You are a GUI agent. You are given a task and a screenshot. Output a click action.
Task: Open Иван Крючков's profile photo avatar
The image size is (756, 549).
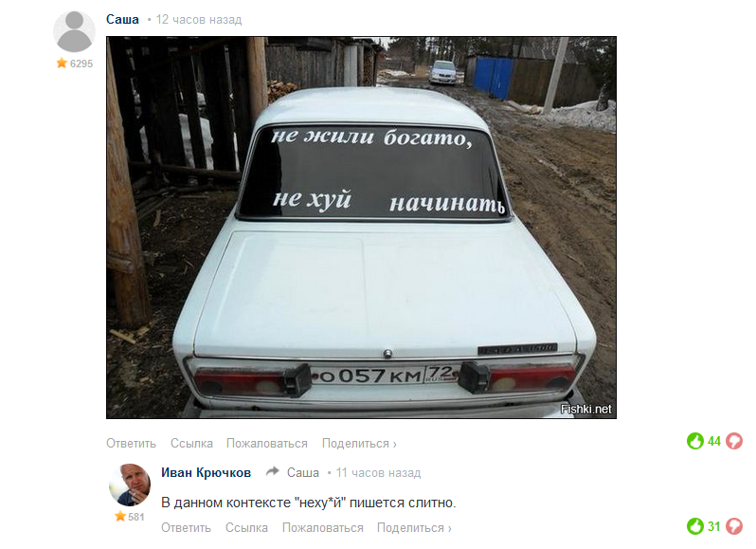click(130, 485)
